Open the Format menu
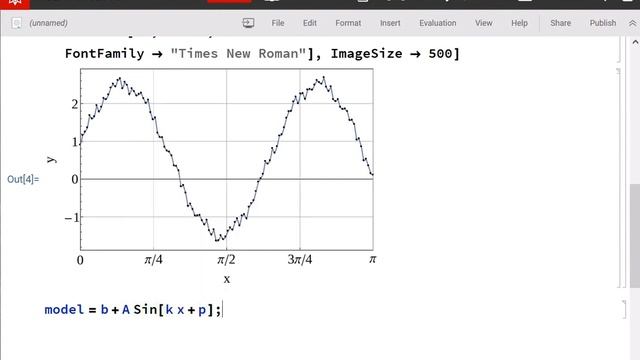Screen dimensions: 640x360 click(x=348, y=23)
